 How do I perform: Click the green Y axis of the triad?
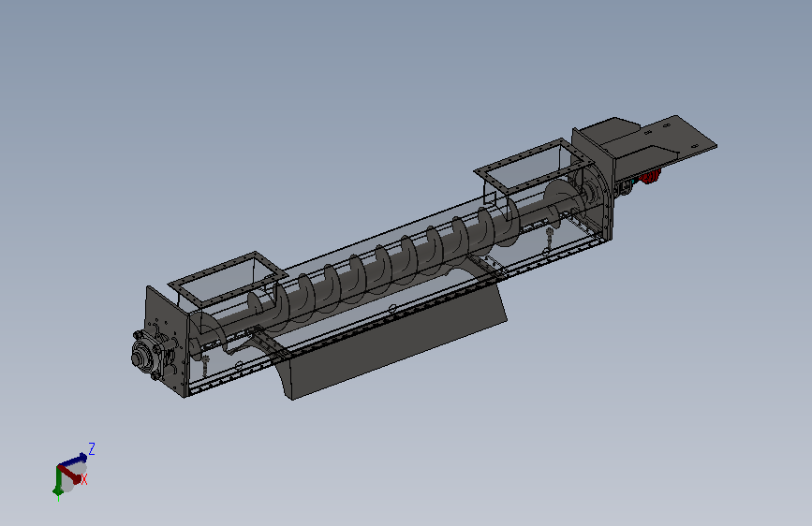(58, 480)
